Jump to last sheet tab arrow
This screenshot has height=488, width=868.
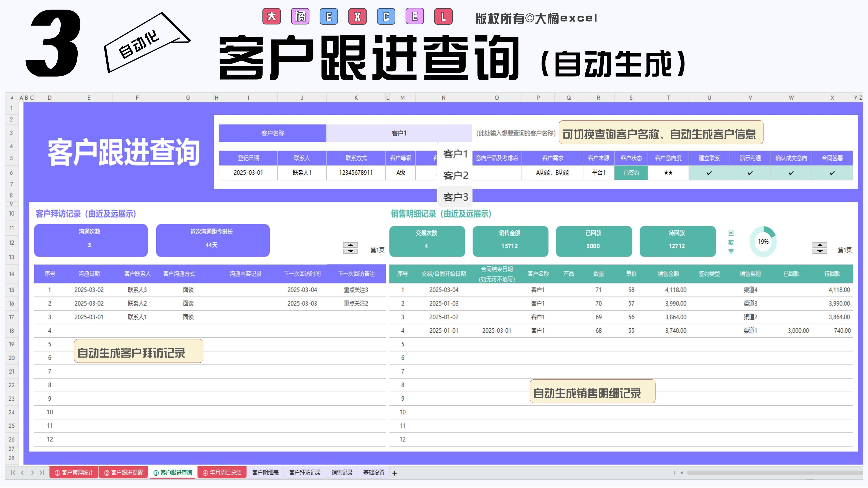(42, 472)
